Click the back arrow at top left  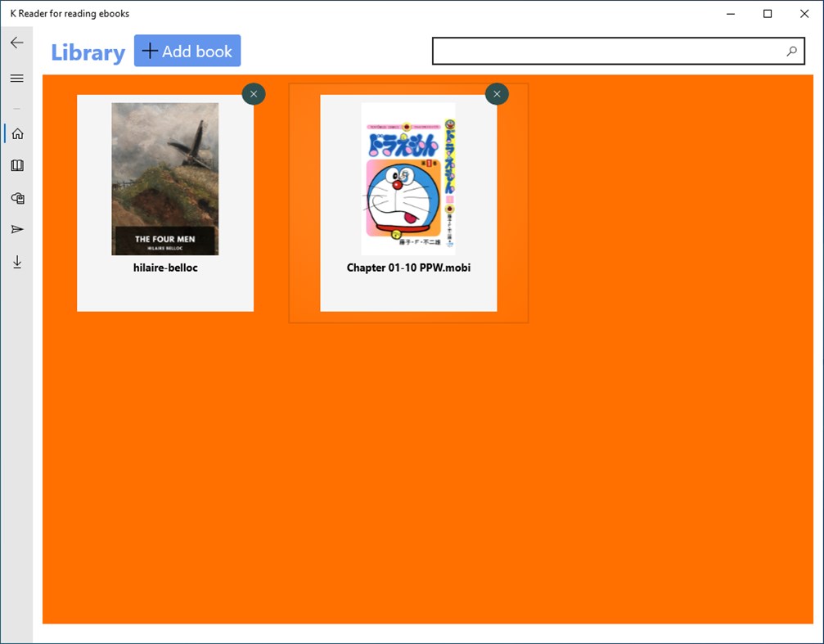coord(16,42)
